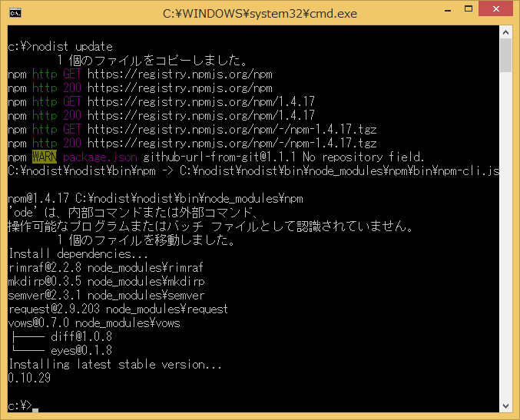Image resolution: width=520 pixels, height=420 pixels.
Task: Click 'Installing latest stable version...' line
Action: click(115, 365)
